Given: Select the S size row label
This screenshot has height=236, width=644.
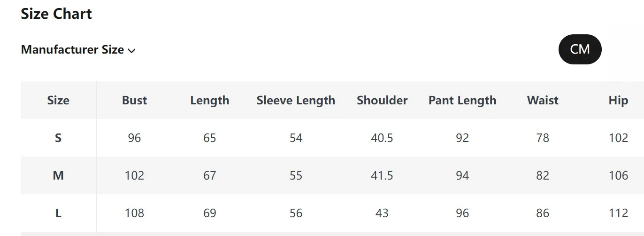Looking at the screenshot, I should pyautogui.click(x=58, y=138).
